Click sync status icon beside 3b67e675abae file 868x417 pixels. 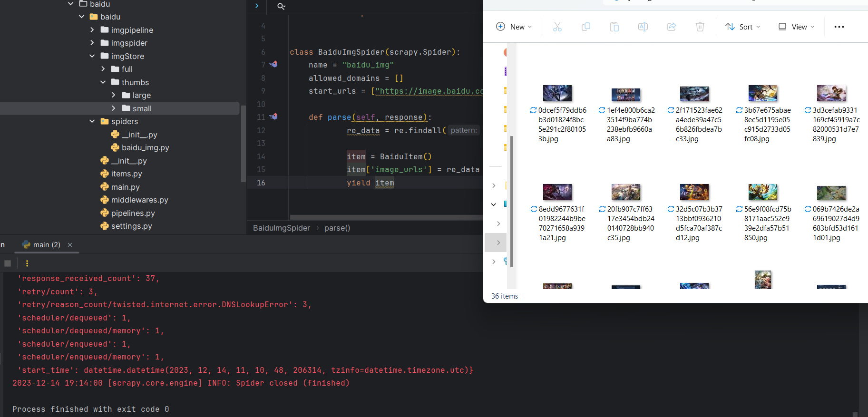739,110
